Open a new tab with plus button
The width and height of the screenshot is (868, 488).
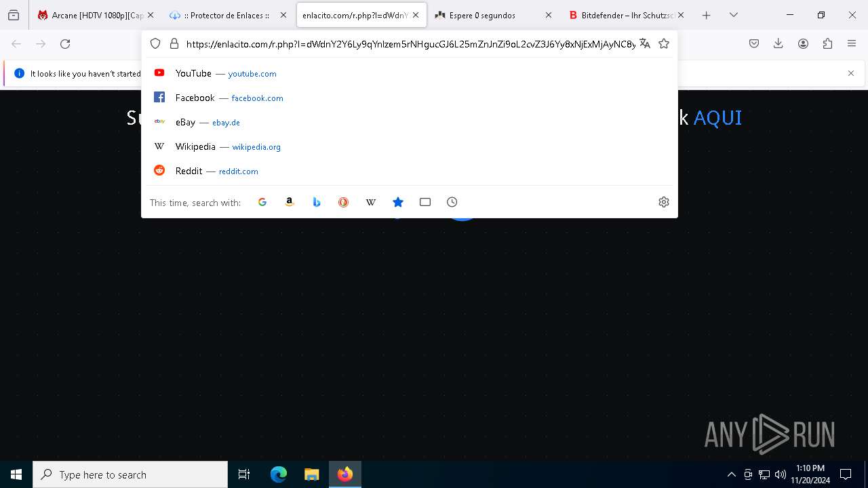point(707,15)
